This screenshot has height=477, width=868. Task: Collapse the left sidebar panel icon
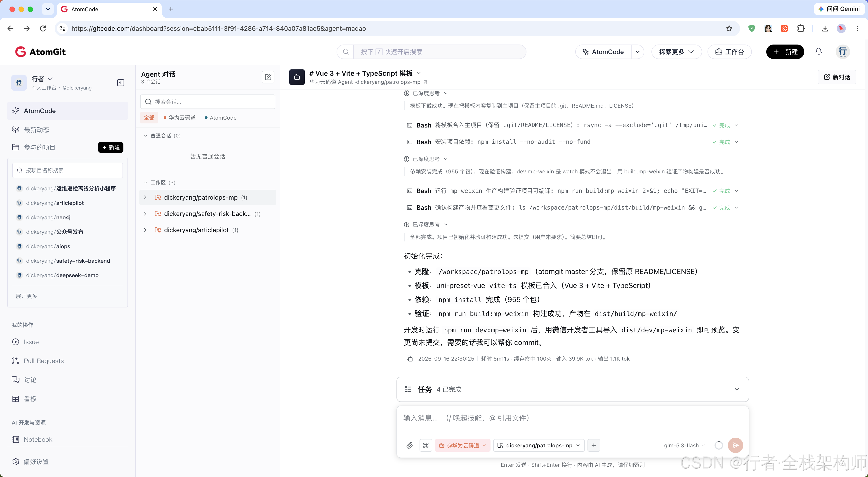[121, 83]
